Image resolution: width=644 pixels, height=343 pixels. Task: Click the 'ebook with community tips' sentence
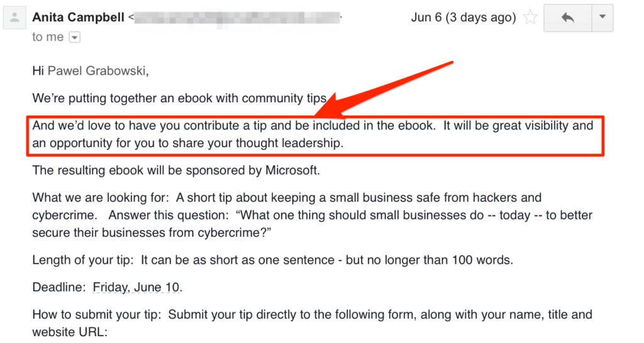click(x=179, y=99)
